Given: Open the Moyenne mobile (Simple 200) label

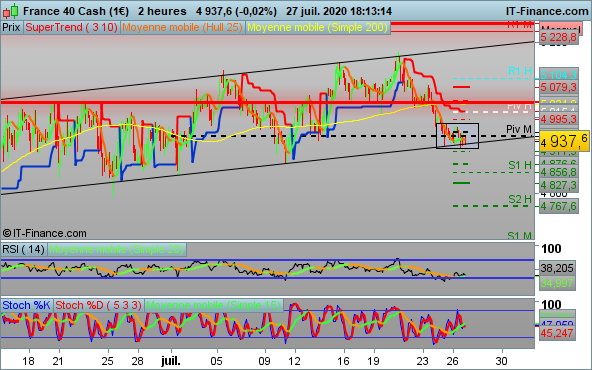Looking at the screenshot, I should coord(318,28).
